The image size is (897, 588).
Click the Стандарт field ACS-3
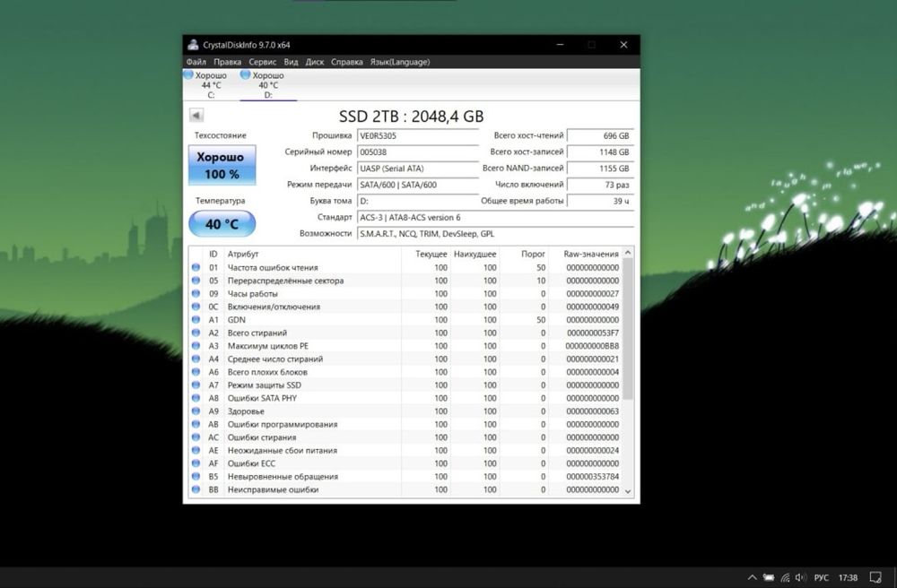tap(495, 217)
